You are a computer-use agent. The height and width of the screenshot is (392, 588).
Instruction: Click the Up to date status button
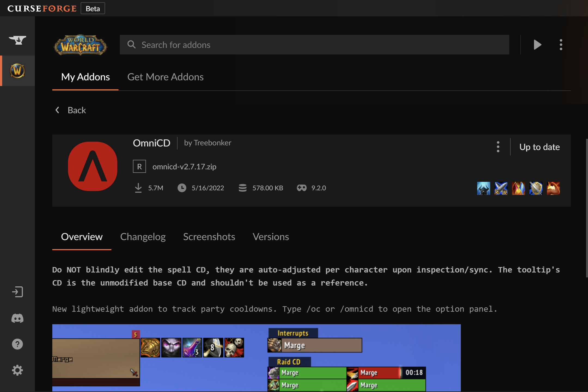point(540,147)
